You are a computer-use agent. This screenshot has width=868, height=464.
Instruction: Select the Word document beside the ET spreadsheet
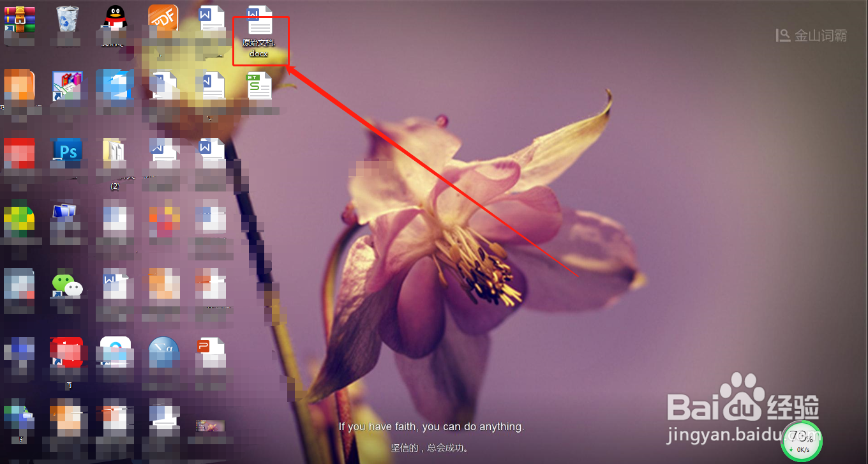212,86
